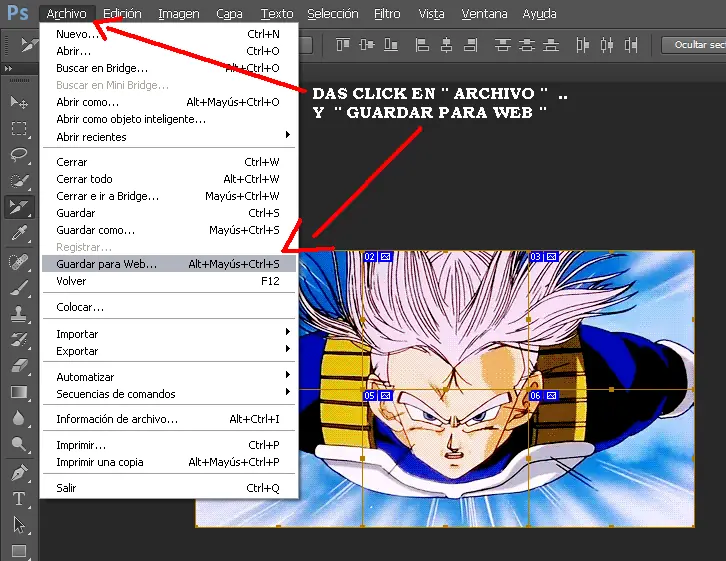Choose Imprimir... (Ctrl+P) from Archivo menu
The height and width of the screenshot is (561, 726).
[x=169, y=445]
